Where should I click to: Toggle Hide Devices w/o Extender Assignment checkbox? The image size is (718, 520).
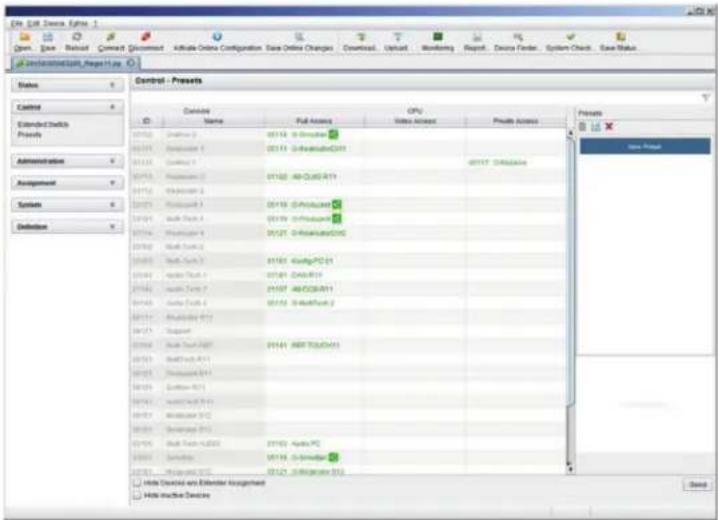[x=136, y=482]
